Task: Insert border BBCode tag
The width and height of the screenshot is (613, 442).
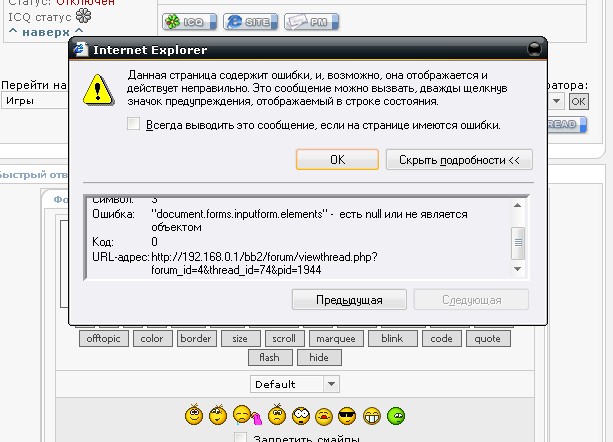Action: click(195, 338)
